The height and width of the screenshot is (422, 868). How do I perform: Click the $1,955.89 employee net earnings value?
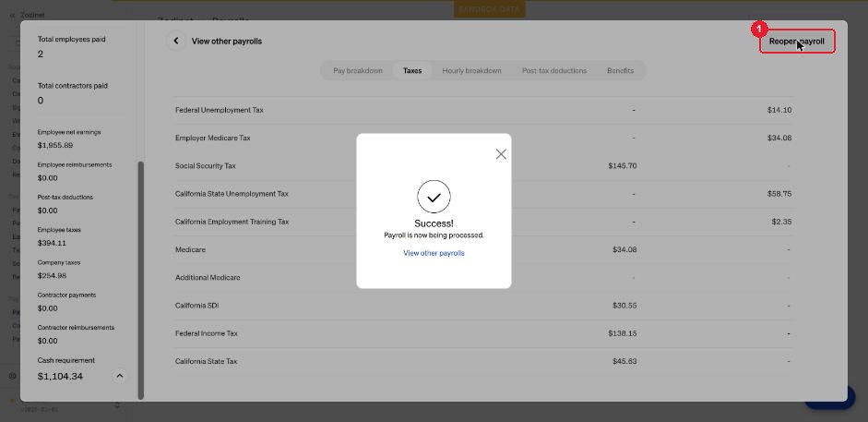54,146
